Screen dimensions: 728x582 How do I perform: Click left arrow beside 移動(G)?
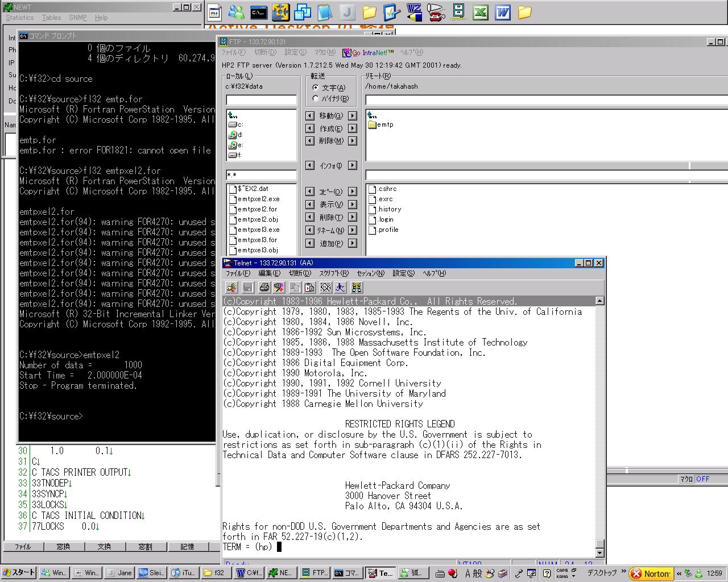click(310, 115)
